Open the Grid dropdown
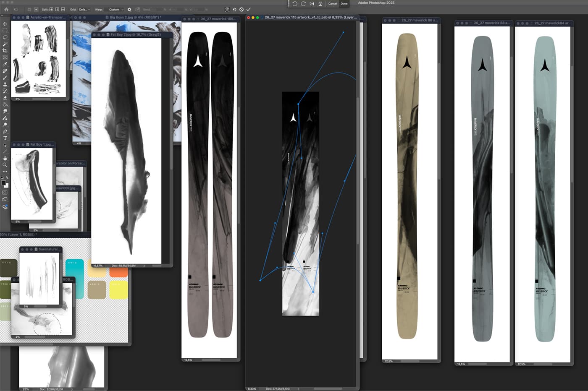Image resolution: width=588 pixels, height=391 pixels. tap(84, 9)
